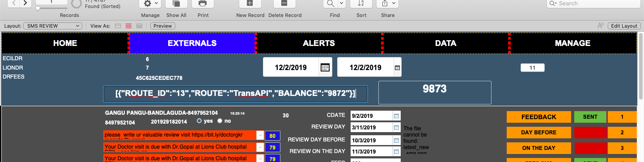
Task: Open the Layout SMS REVIEW dropdown
Action: click(x=52, y=26)
